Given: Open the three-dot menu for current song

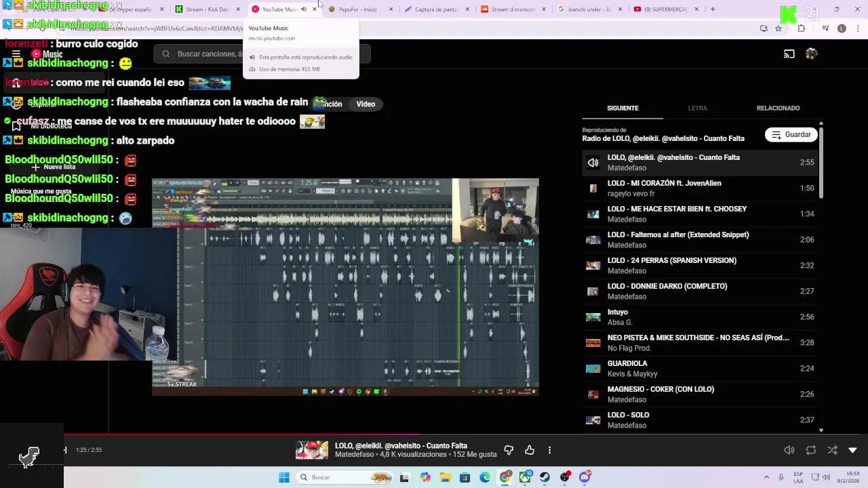Looking at the screenshot, I should pyautogui.click(x=549, y=450).
